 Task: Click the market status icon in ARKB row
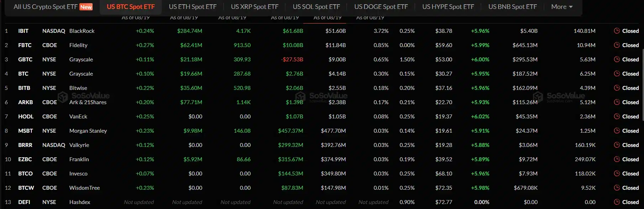coord(617,102)
